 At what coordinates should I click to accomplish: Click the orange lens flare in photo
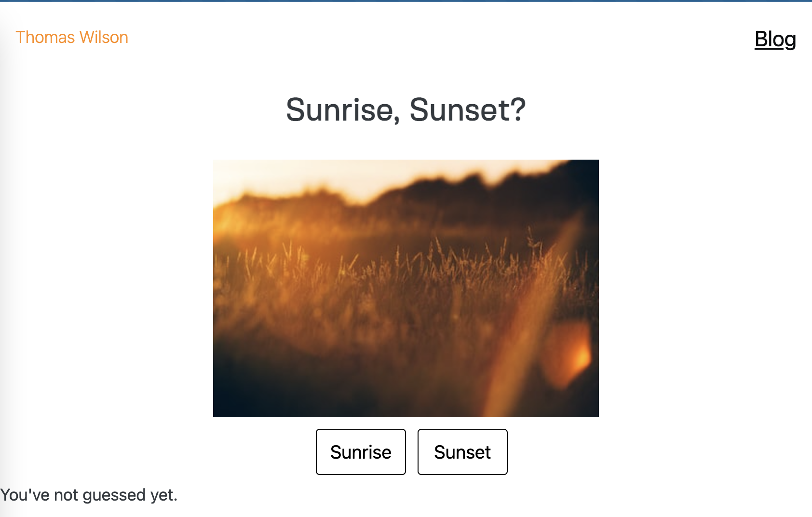coord(569,354)
